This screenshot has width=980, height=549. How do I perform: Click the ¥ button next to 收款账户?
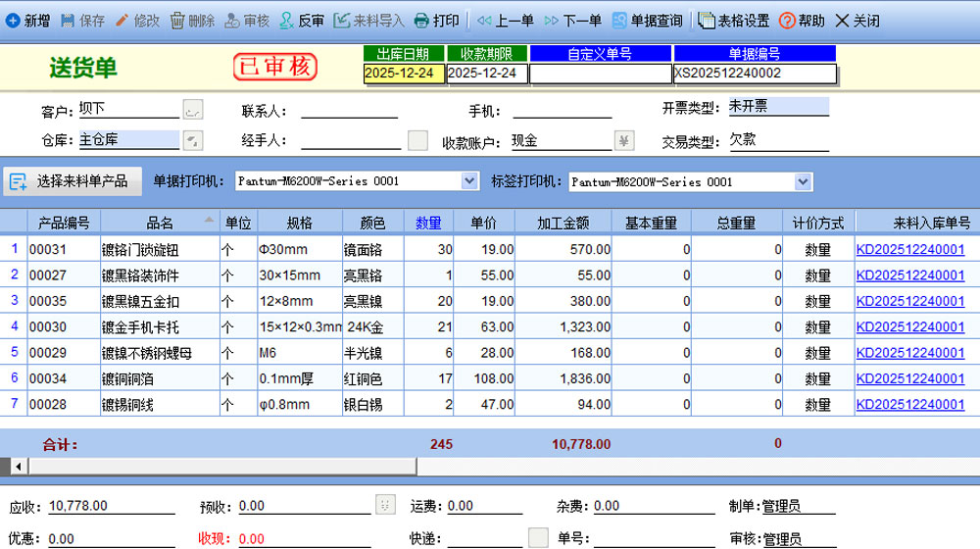click(624, 140)
